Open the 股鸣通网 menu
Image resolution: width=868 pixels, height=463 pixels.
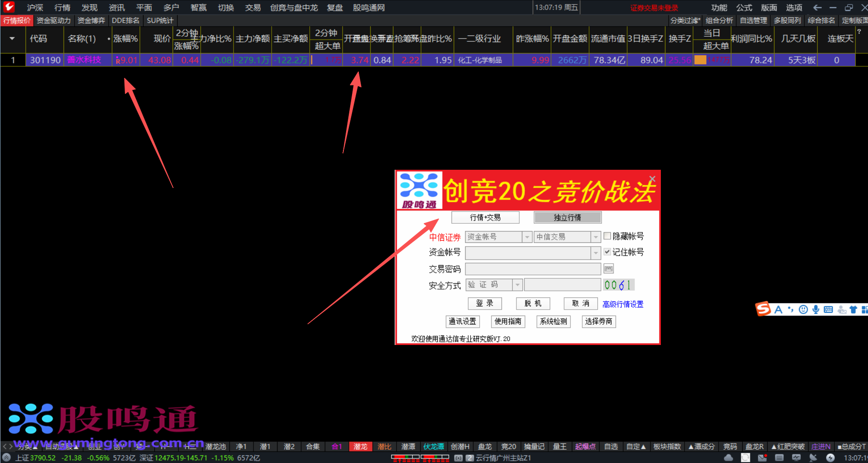click(x=368, y=7)
